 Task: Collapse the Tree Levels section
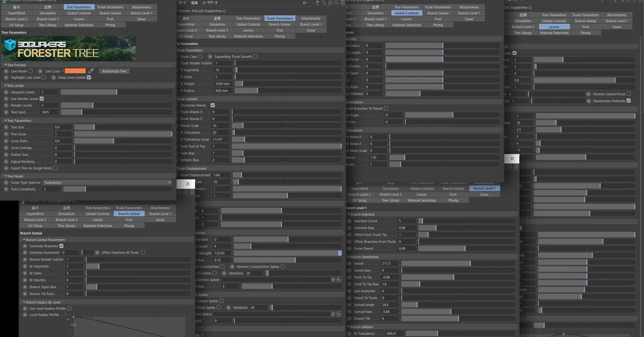click(x=5, y=86)
